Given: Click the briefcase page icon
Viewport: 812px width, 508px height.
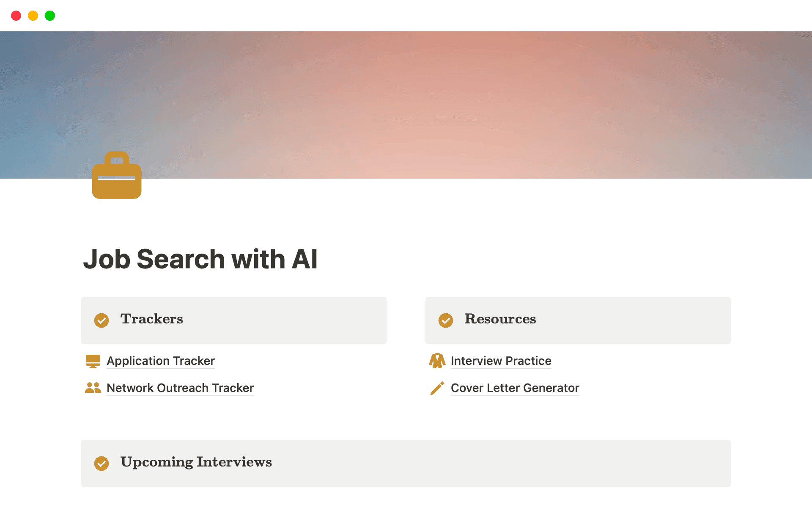Looking at the screenshot, I should 116,175.
